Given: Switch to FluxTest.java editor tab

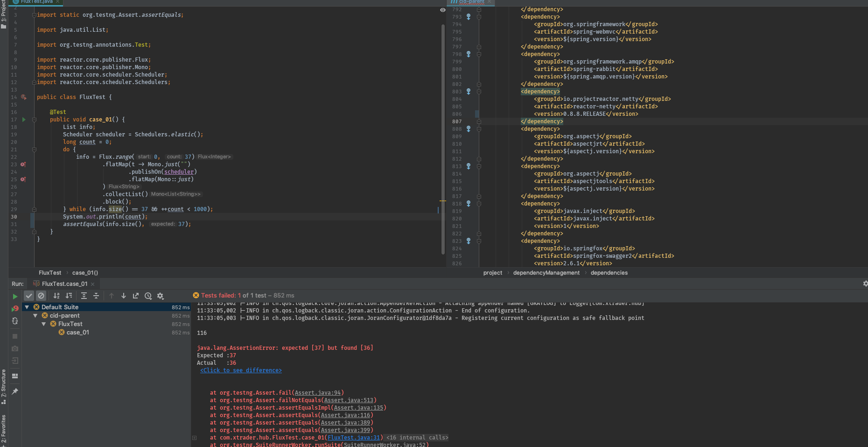Looking at the screenshot, I should [37, 2].
